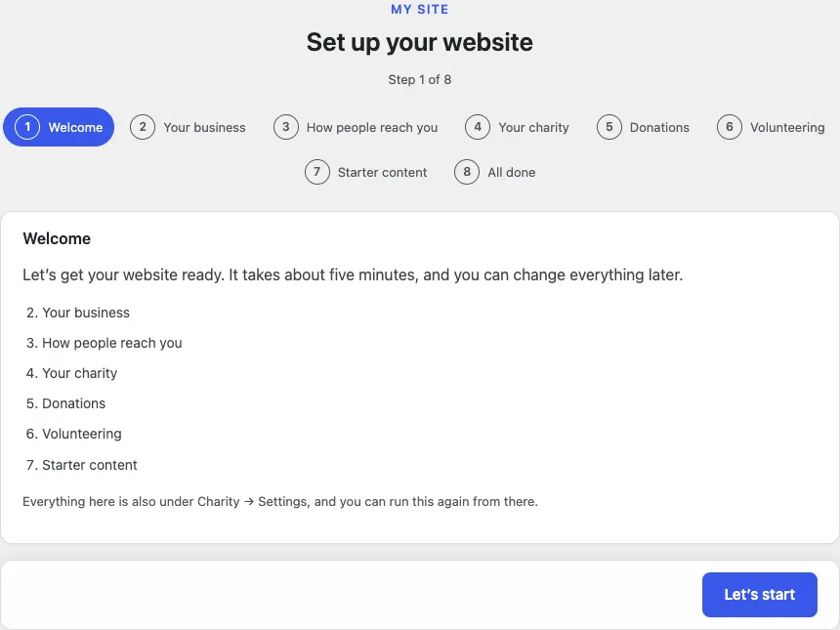Jump to the Your charity step

(517, 127)
